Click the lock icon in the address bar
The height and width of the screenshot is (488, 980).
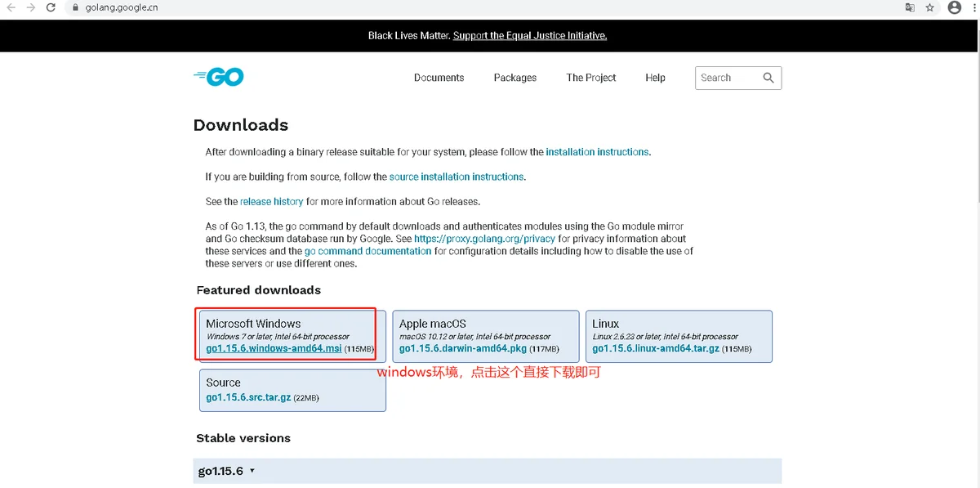pyautogui.click(x=76, y=7)
